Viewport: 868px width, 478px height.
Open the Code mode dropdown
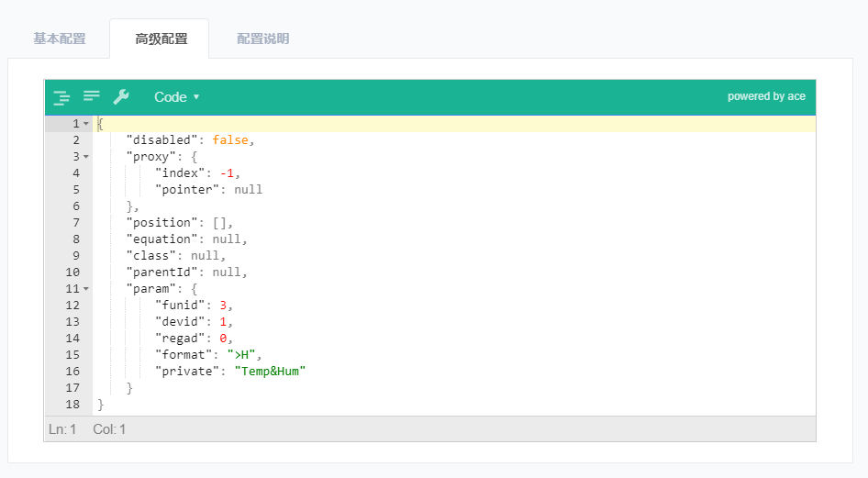pos(176,97)
